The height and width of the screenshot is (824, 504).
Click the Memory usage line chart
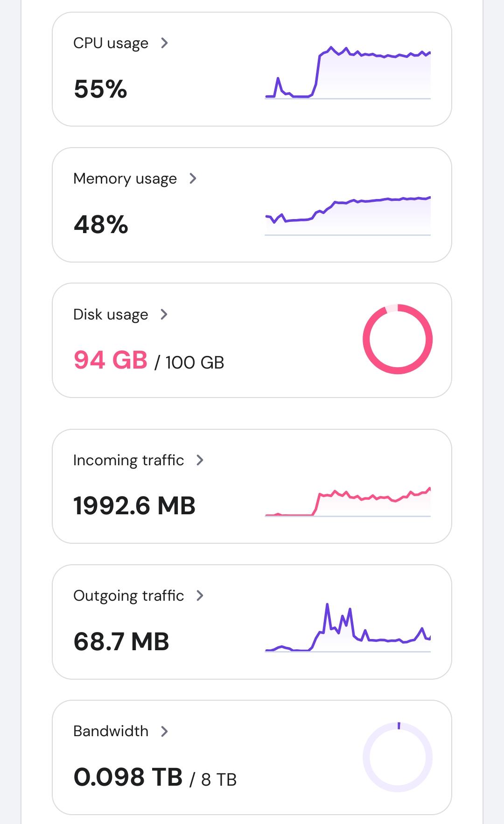(348, 216)
